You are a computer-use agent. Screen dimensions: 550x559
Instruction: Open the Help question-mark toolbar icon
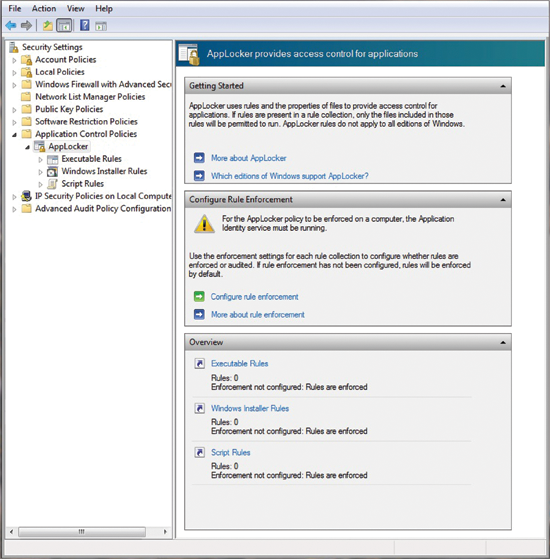point(84,25)
